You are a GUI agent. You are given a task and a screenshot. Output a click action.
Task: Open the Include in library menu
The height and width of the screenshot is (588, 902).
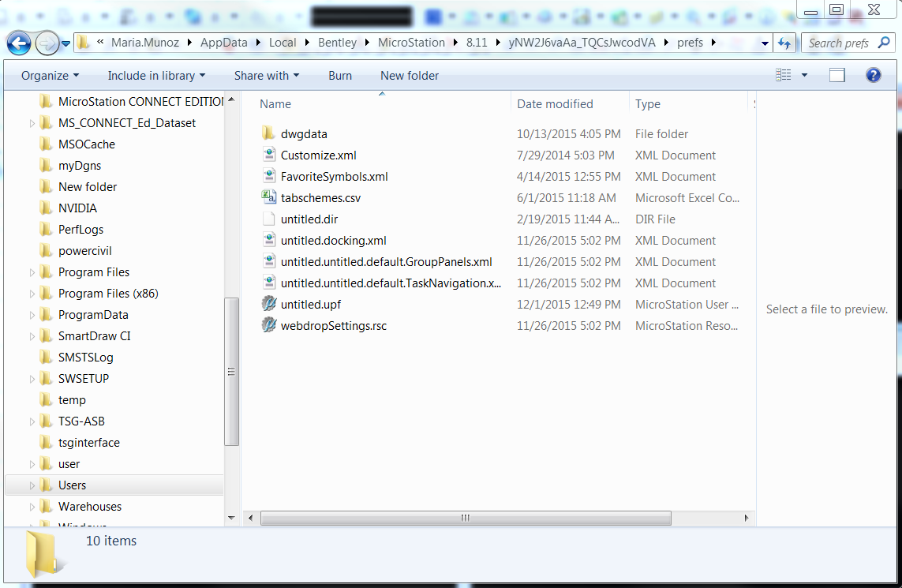156,75
